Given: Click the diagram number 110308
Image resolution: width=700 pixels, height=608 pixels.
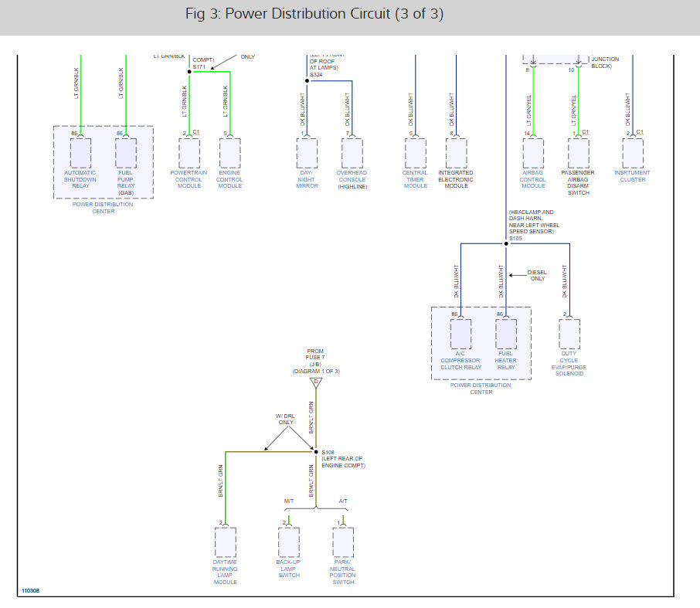Looking at the screenshot, I should tap(30, 590).
